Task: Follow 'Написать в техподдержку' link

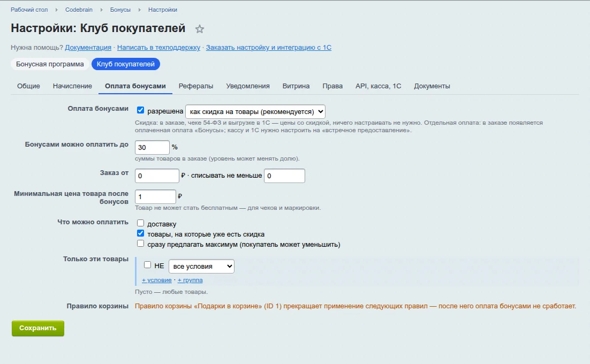Action: (x=159, y=48)
